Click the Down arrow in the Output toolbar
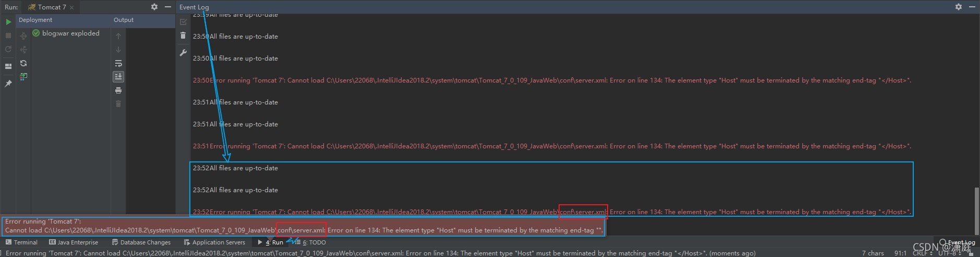The image size is (980, 257). (x=118, y=50)
